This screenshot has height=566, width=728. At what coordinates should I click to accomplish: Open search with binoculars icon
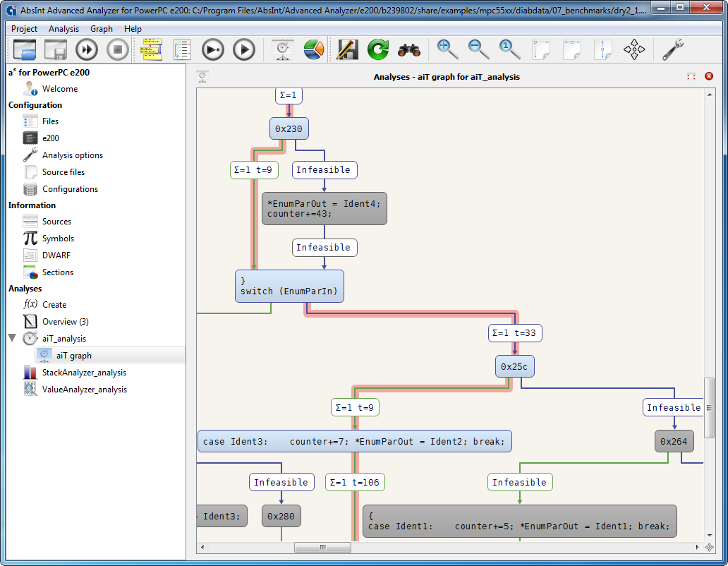(x=409, y=49)
